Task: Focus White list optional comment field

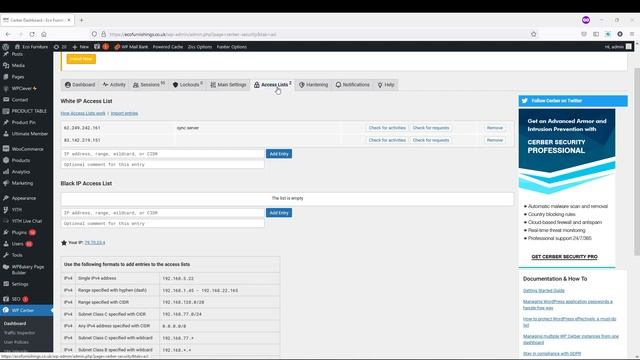Action: [x=162, y=164]
